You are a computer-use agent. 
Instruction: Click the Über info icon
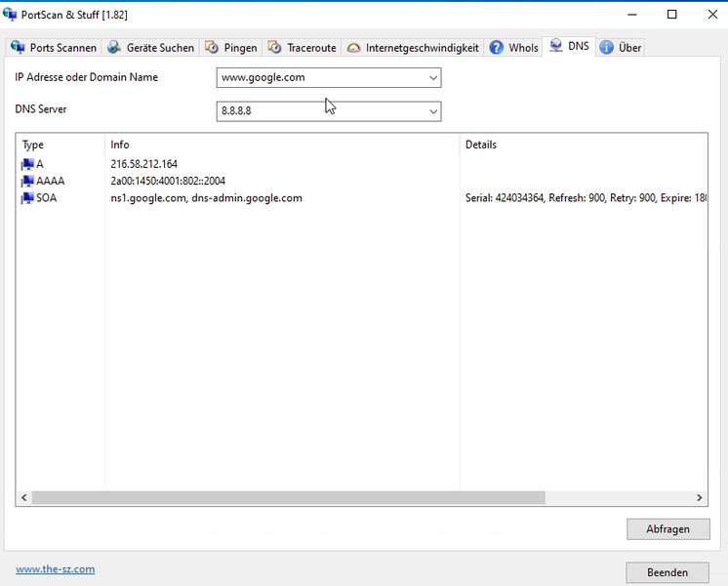606,48
